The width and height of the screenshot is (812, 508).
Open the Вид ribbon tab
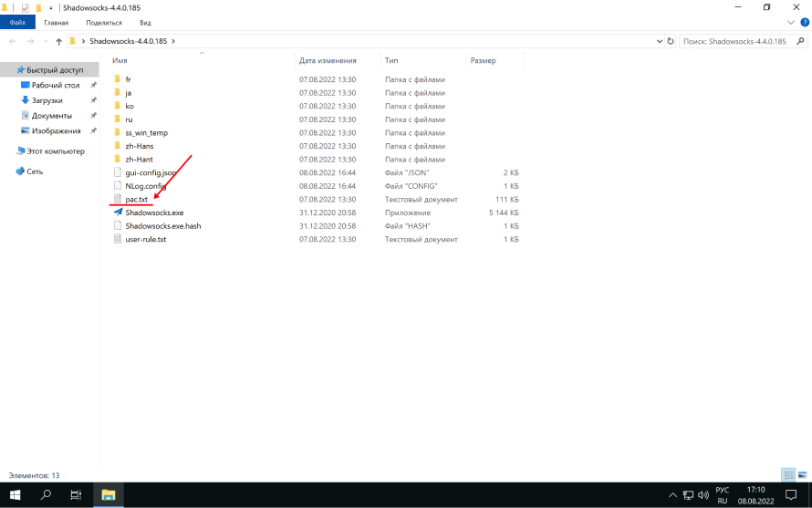[145, 23]
